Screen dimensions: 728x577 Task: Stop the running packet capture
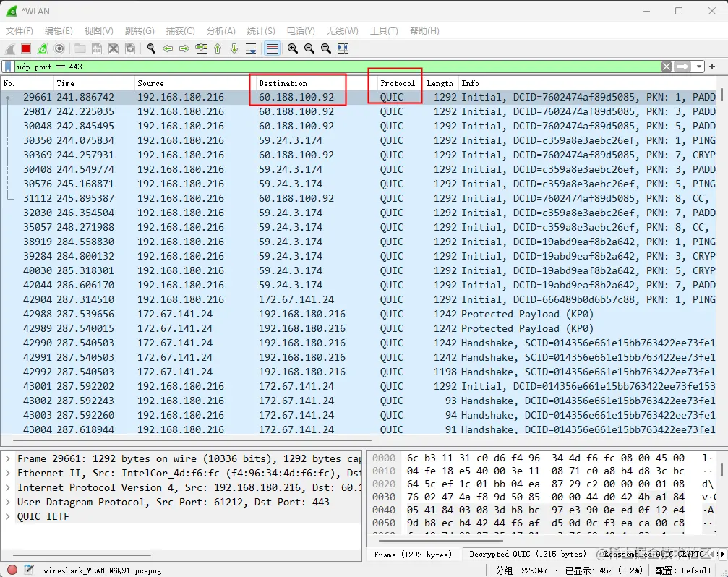coord(26,48)
